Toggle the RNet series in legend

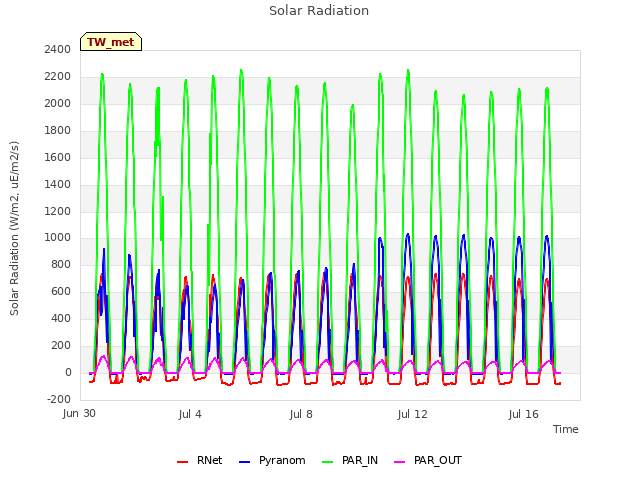click(200, 460)
